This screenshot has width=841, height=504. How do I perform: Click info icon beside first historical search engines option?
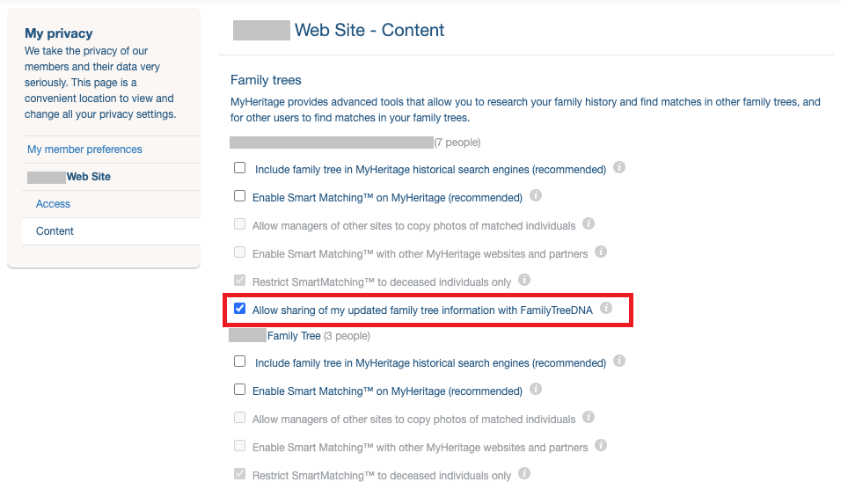619,167
